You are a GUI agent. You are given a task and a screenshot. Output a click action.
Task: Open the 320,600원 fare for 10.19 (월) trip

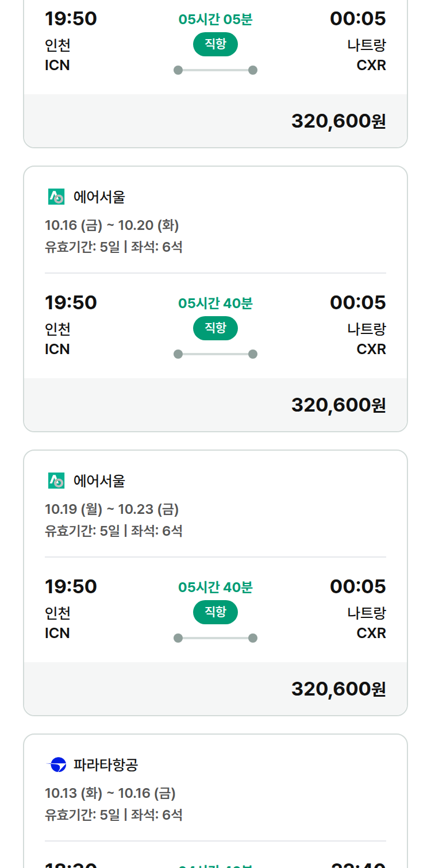pyautogui.click(x=338, y=689)
